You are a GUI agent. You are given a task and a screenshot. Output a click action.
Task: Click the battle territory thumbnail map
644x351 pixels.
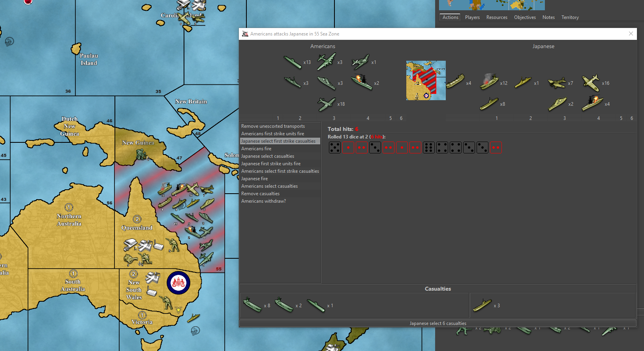(x=426, y=80)
